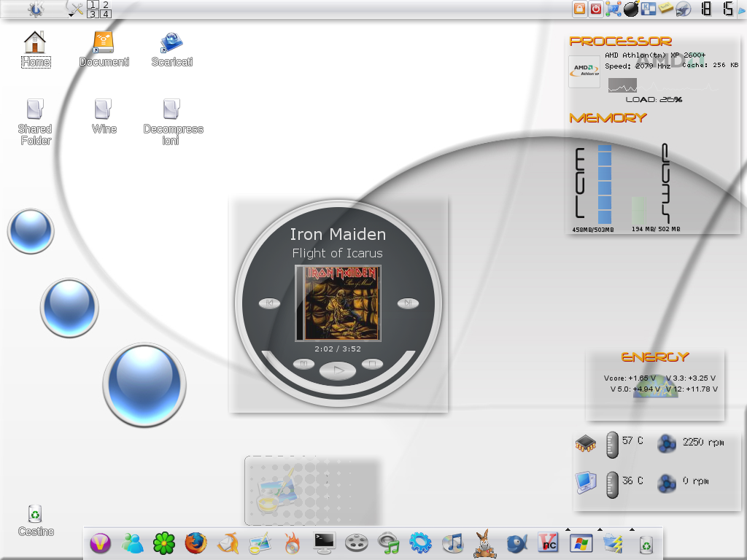Switch to virtual desktop 1 in pager
The image size is (747, 560).
pyautogui.click(x=93, y=5)
